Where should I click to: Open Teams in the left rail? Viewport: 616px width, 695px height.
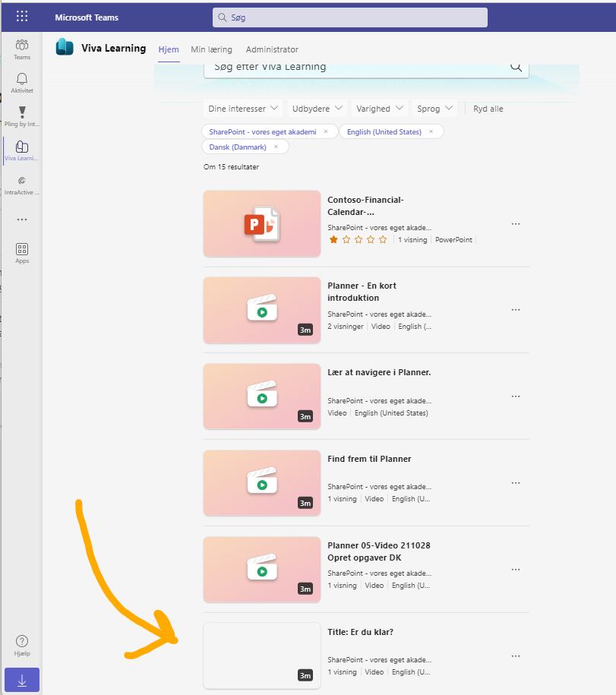(22, 49)
